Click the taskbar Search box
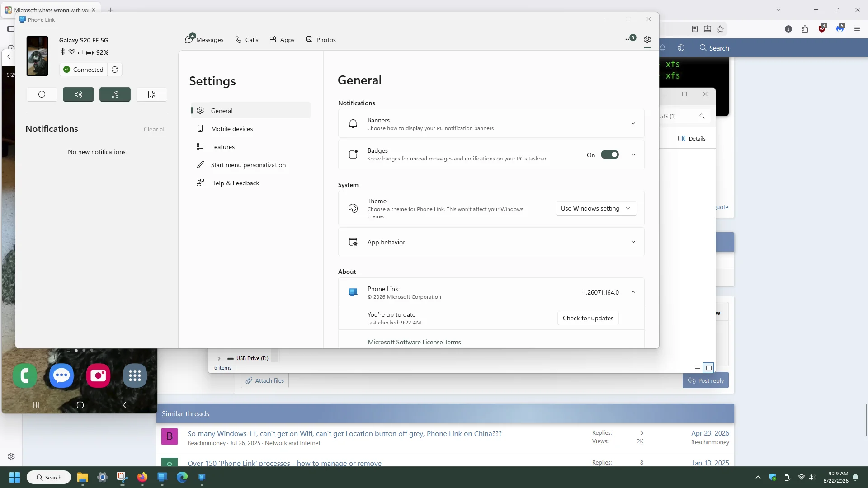This screenshot has height=488, width=868. pos(49,477)
